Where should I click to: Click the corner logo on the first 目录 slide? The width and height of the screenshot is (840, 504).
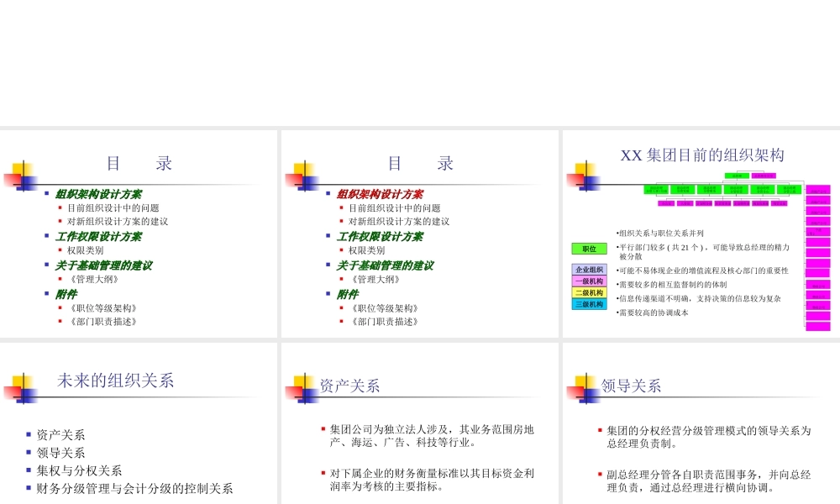pyautogui.click(x=24, y=178)
